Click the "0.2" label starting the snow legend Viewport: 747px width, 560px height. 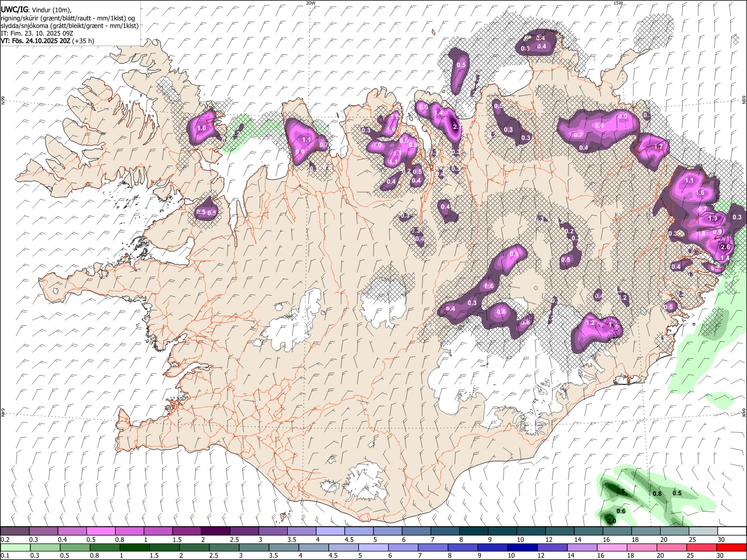[x=5, y=540]
